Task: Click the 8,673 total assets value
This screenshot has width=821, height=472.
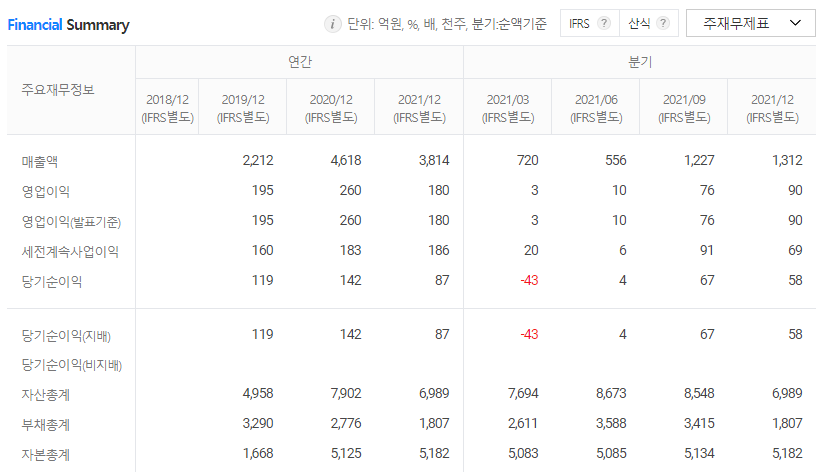Action: 611,393
